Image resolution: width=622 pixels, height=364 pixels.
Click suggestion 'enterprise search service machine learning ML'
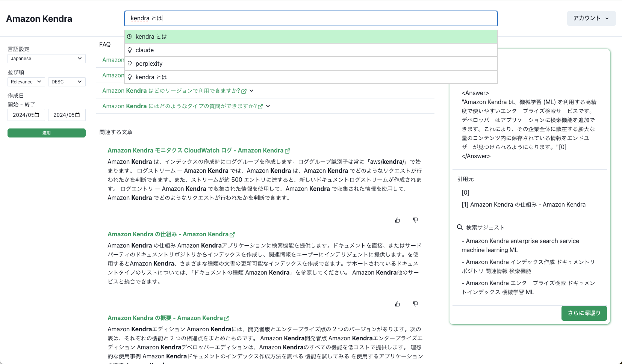[x=520, y=245]
